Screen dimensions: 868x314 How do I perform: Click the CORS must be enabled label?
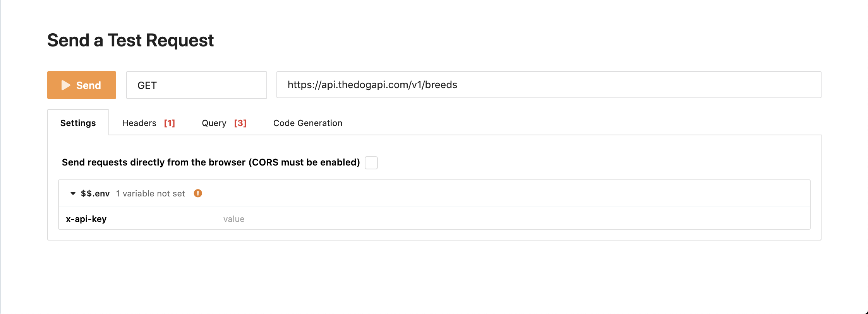click(x=211, y=162)
